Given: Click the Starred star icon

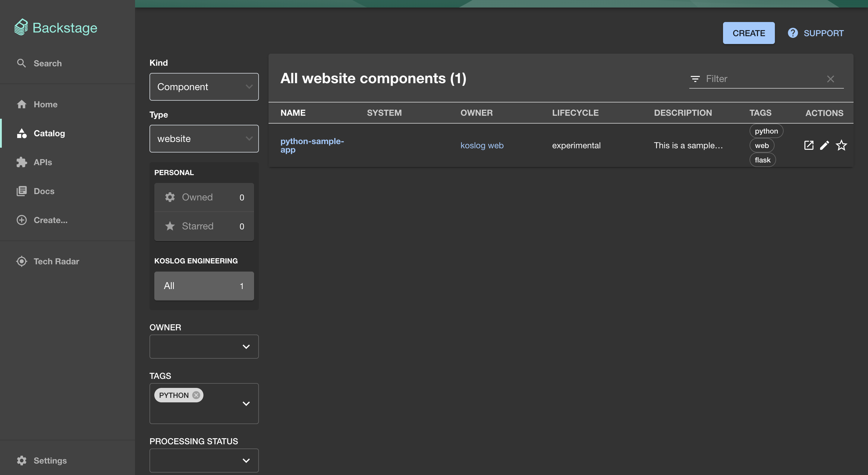Looking at the screenshot, I should [x=170, y=226].
